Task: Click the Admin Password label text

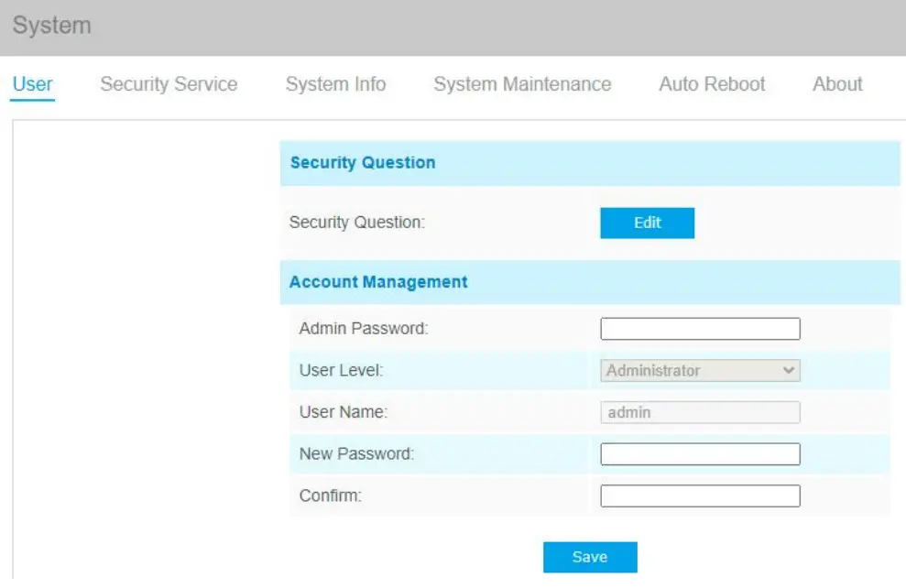Action: 364,328
